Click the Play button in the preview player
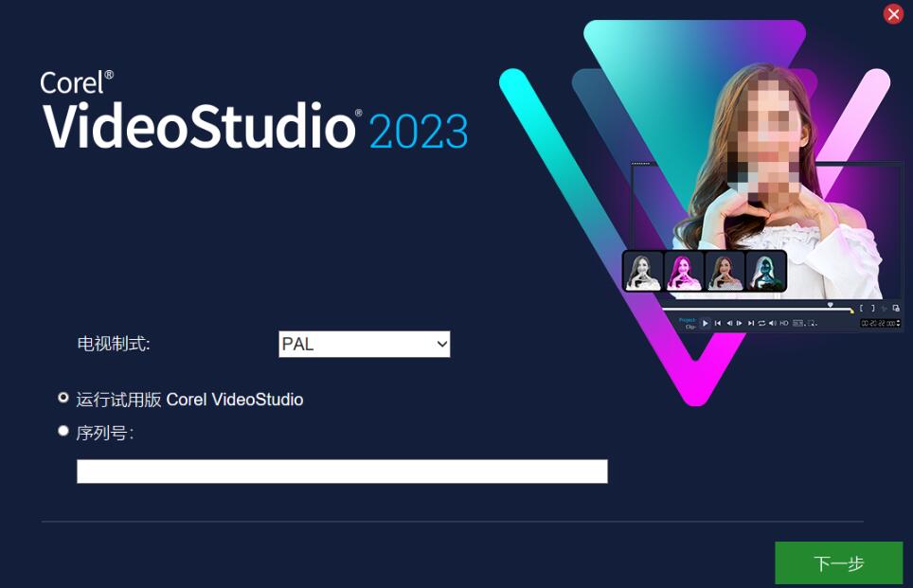913x588 pixels. (706, 323)
